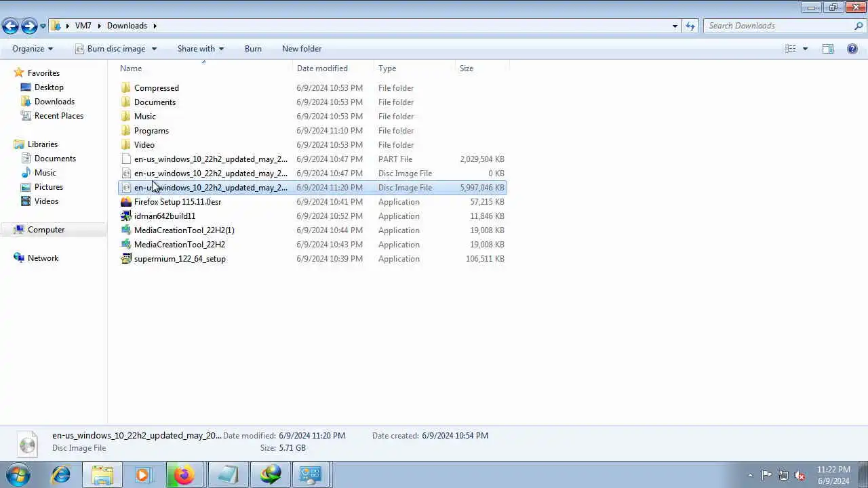
Task: Open Windows Media Player from taskbar
Action: pyautogui.click(x=142, y=474)
